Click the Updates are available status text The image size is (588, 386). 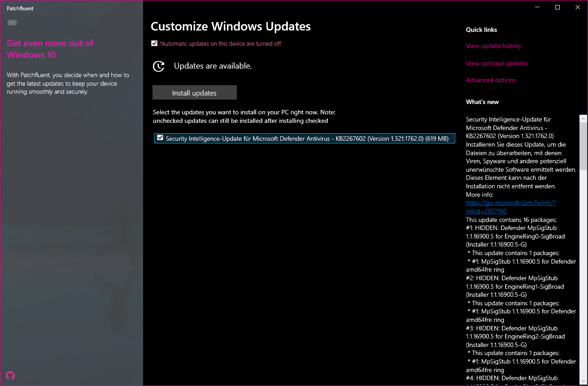point(213,66)
